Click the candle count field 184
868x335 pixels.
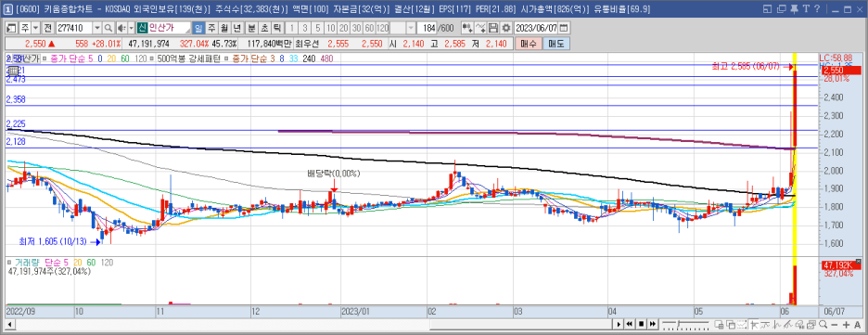(x=427, y=28)
